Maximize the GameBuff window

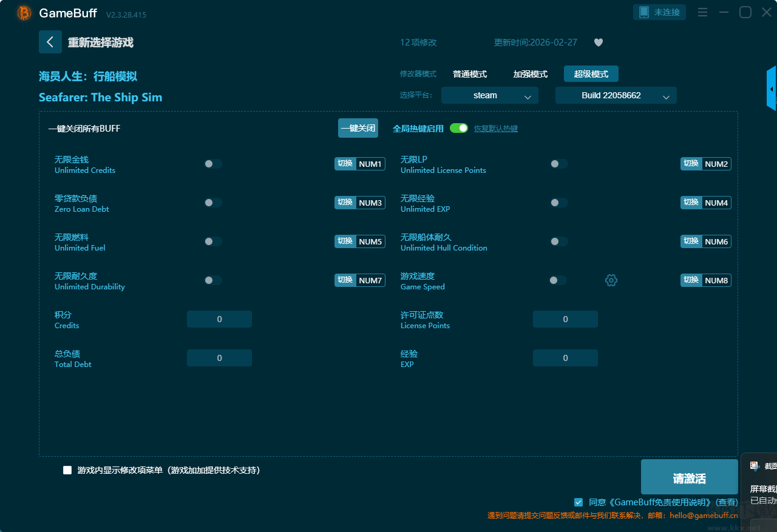(745, 12)
